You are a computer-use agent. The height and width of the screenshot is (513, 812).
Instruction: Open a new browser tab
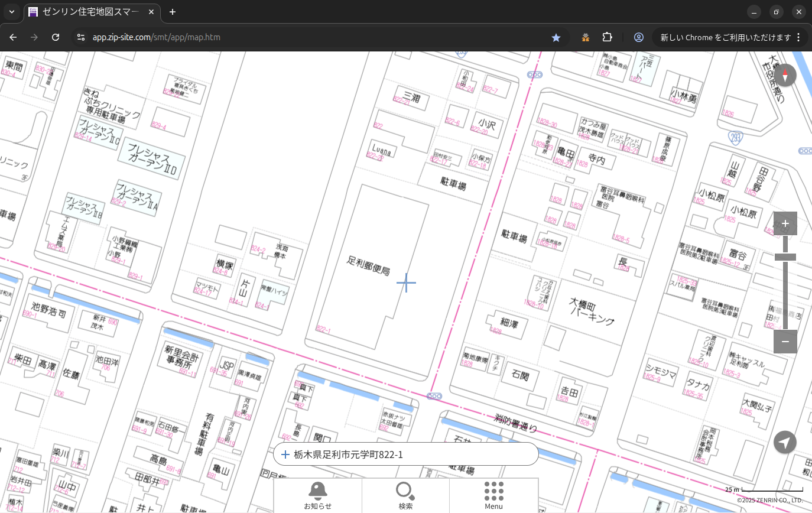pos(172,12)
